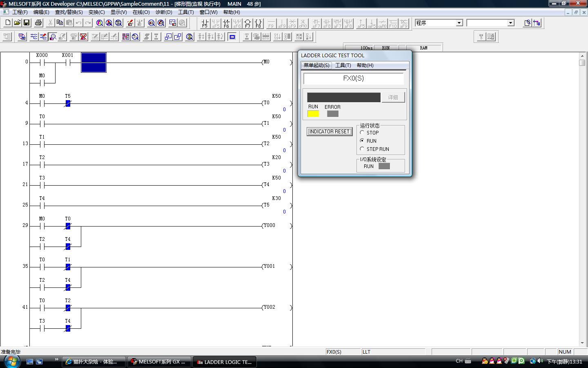Expand the 程序 dropdown in toolbar

(459, 23)
